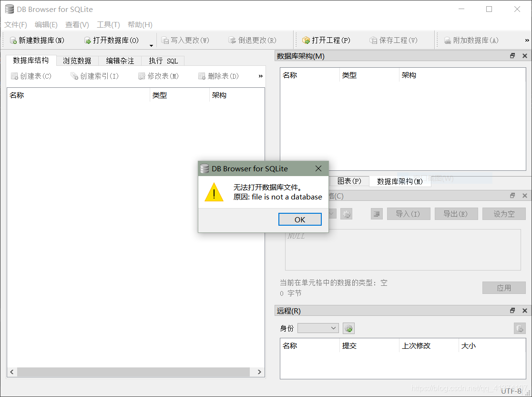Click the toolbar overflow chevron near 附加数据库
532x397 pixels.
526,40
